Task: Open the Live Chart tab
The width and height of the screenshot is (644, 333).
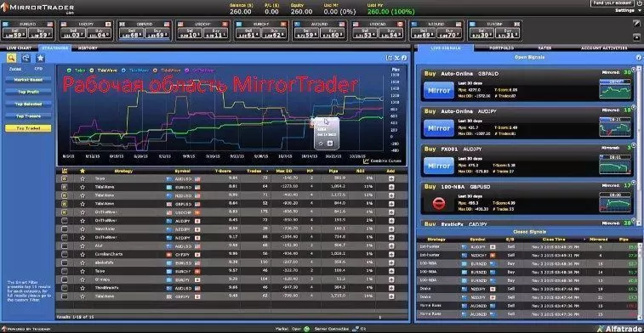Action: pos(19,48)
